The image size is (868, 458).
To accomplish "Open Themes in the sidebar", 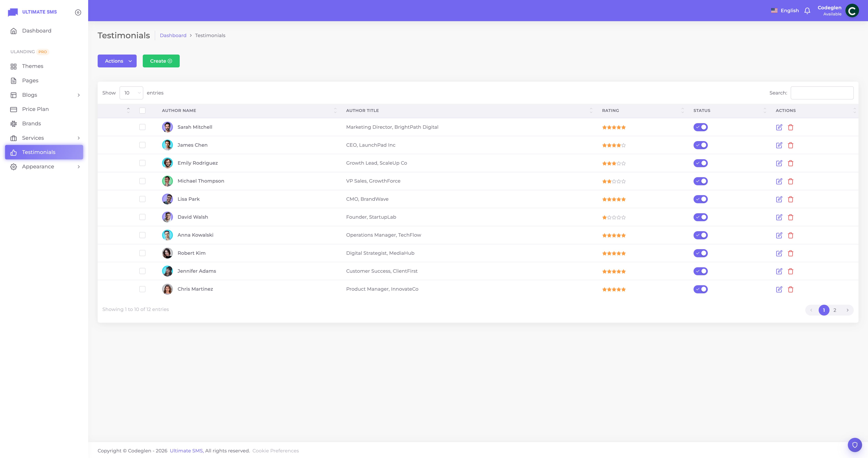I will click(x=44, y=66).
